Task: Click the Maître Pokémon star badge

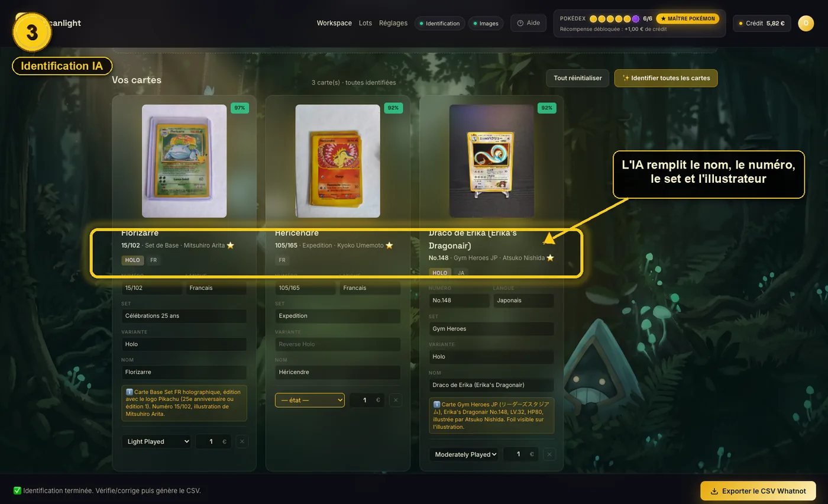Action: 687,19
